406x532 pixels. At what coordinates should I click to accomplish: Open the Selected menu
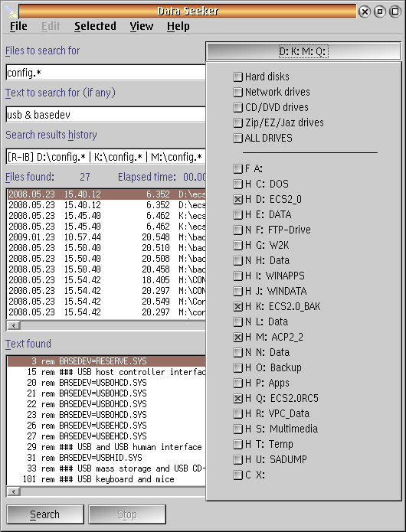96,26
